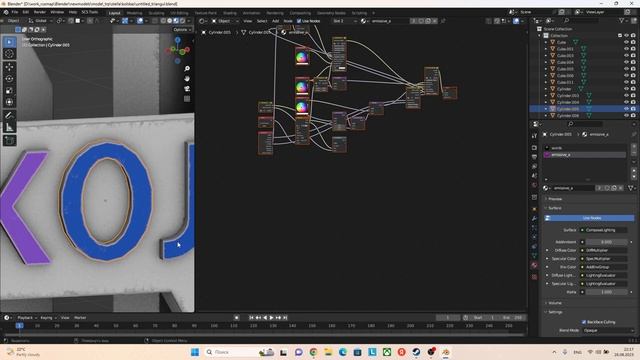Open the Render properties tab
640x360 pixels.
coord(534,147)
